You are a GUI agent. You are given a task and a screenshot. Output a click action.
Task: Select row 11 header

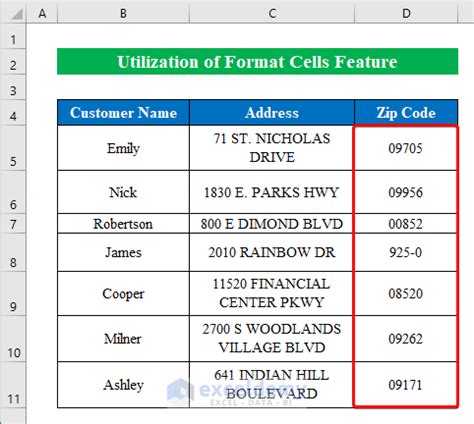click(x=13, y=385)
